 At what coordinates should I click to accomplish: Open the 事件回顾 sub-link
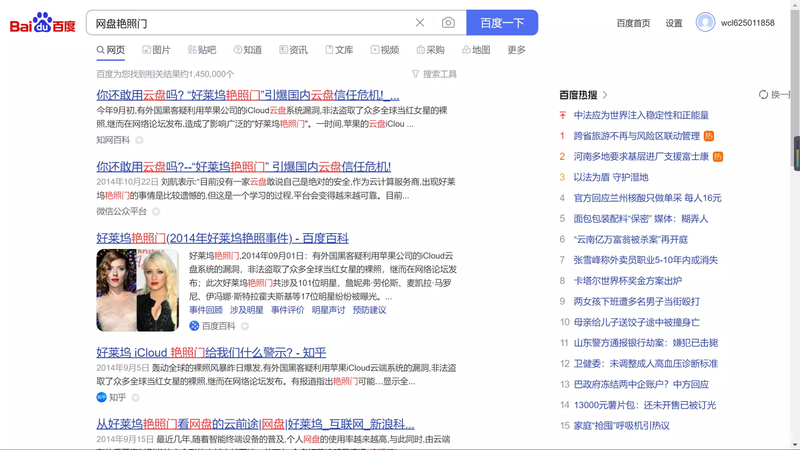[x=206, y=310]
